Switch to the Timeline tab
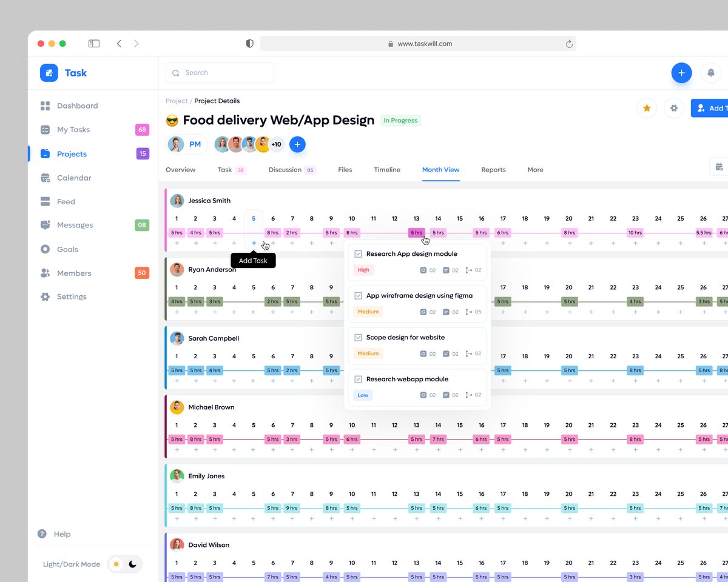This screenshot has height=582, width=728. pos(387,170)
